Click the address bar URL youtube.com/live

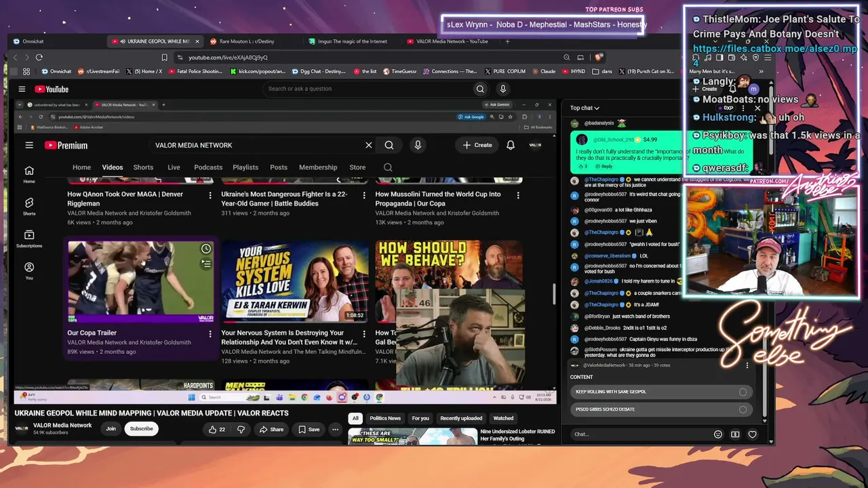(x=228, y=58)
